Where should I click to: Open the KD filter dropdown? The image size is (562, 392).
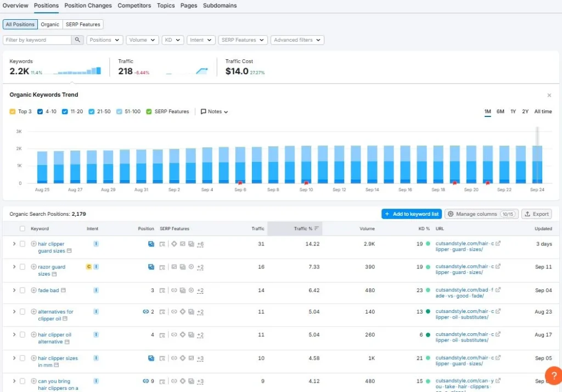pos(173,40)
